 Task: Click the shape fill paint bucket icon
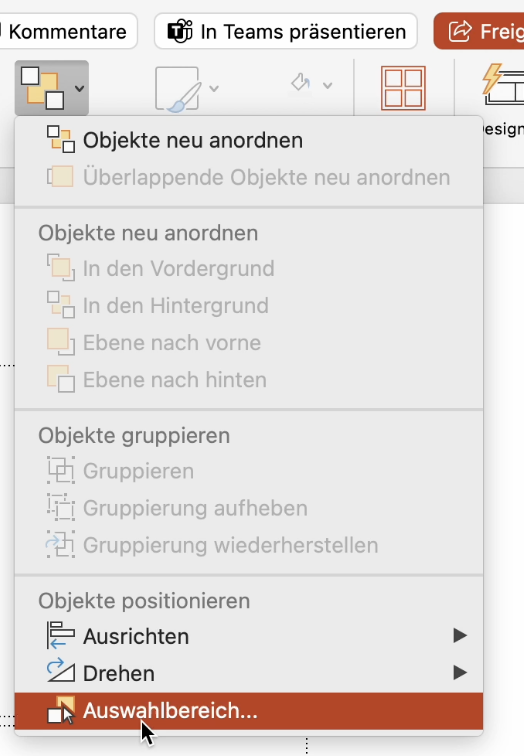[x=301, y=83]
